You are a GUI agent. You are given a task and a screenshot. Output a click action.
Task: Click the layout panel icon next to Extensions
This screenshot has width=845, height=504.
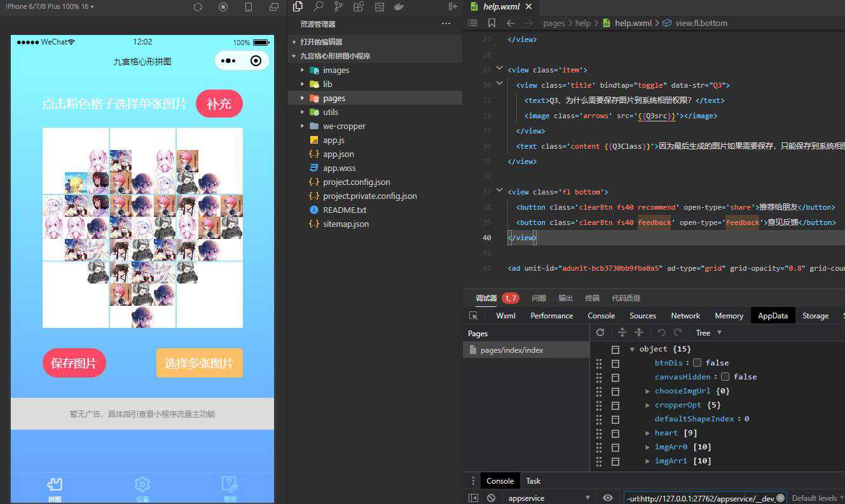point(380,7)
